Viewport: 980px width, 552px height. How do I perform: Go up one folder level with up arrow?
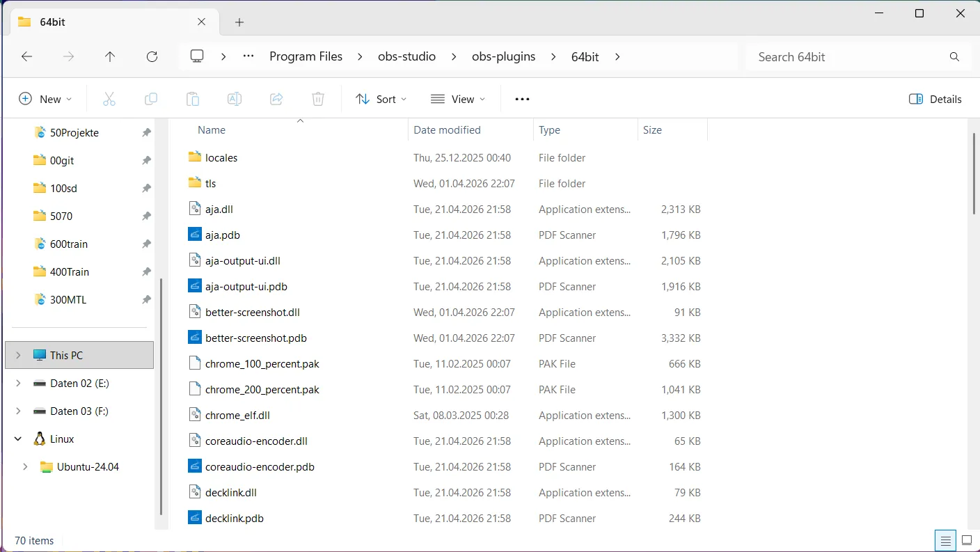click(x=110, y=57)
